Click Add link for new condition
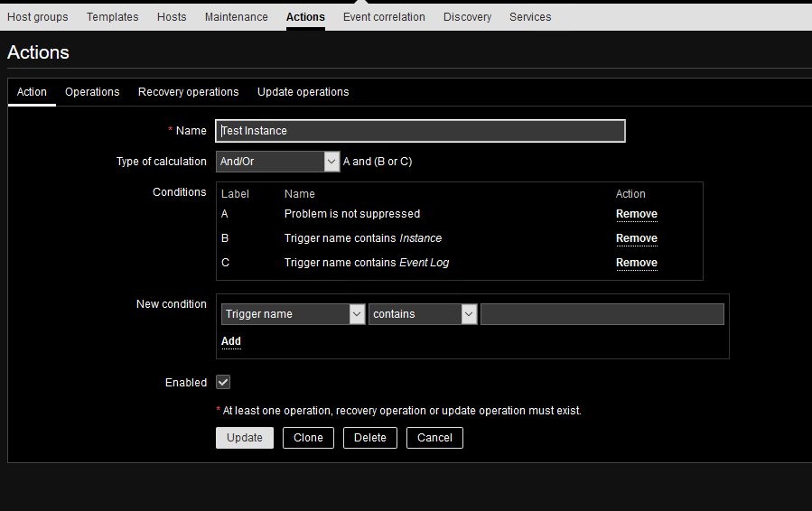Image resolution: width=812 pixels, height=511 pixels. pyautogui.click(x=231, y=341)
